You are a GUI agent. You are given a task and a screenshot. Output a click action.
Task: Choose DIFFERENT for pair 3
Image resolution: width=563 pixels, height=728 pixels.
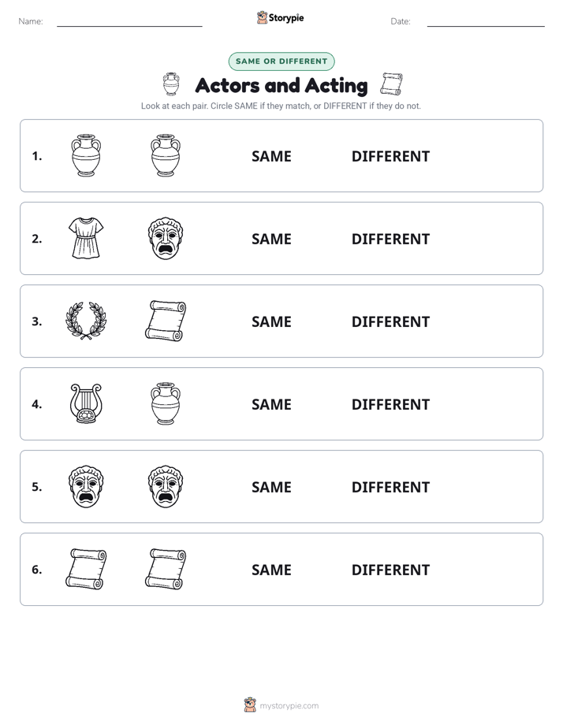click(x=390, y=321)
